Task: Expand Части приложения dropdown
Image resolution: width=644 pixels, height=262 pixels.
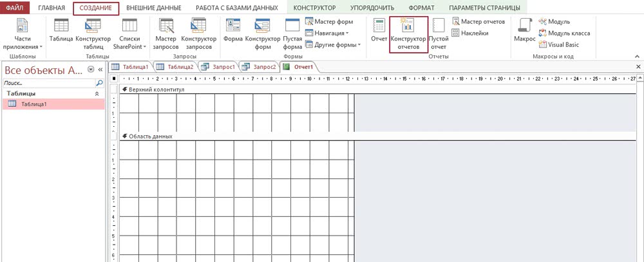Action: [23, 46]
